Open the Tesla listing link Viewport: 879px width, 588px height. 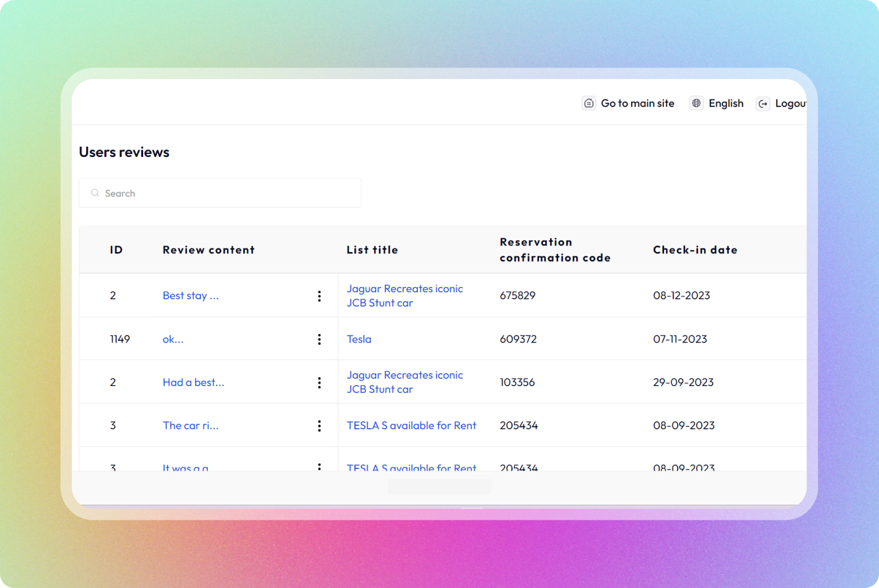coord(359,340)
